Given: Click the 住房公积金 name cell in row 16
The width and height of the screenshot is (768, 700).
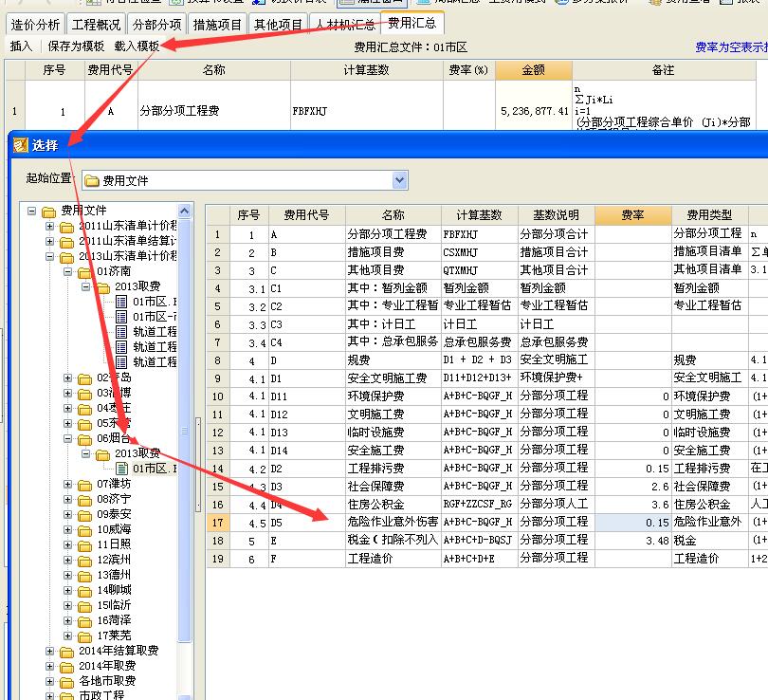Looking at the screenshot, I should pyautogui.click(x=393, y=504).
